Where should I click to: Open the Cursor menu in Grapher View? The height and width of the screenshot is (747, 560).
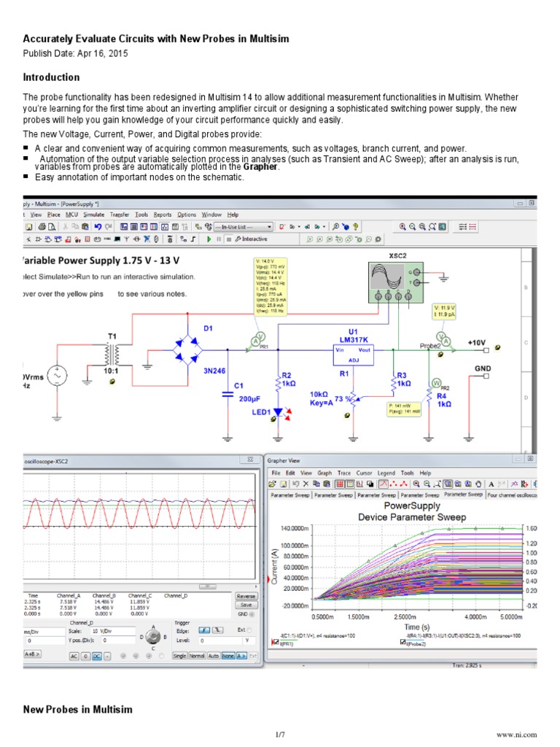point(364,473)
